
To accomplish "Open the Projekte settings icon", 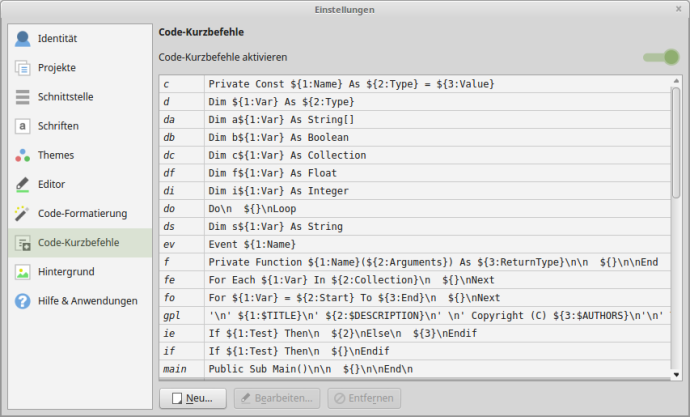I will click(x=22, y=68).
